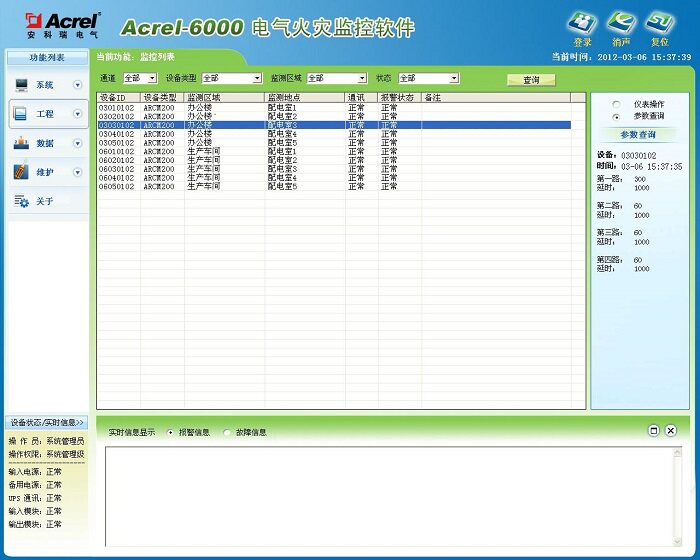Select device row 03050102
Screen dimensions: 700x560
[334, 143]
